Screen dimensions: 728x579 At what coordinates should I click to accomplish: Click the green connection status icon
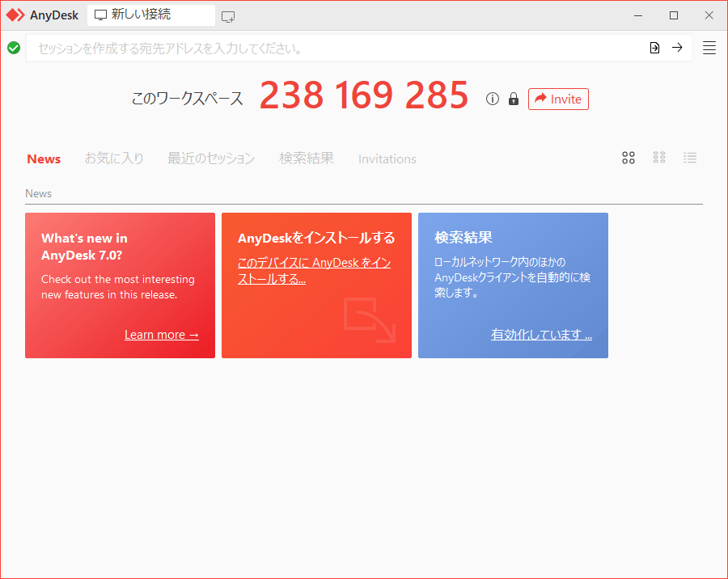tap(14, 48)
